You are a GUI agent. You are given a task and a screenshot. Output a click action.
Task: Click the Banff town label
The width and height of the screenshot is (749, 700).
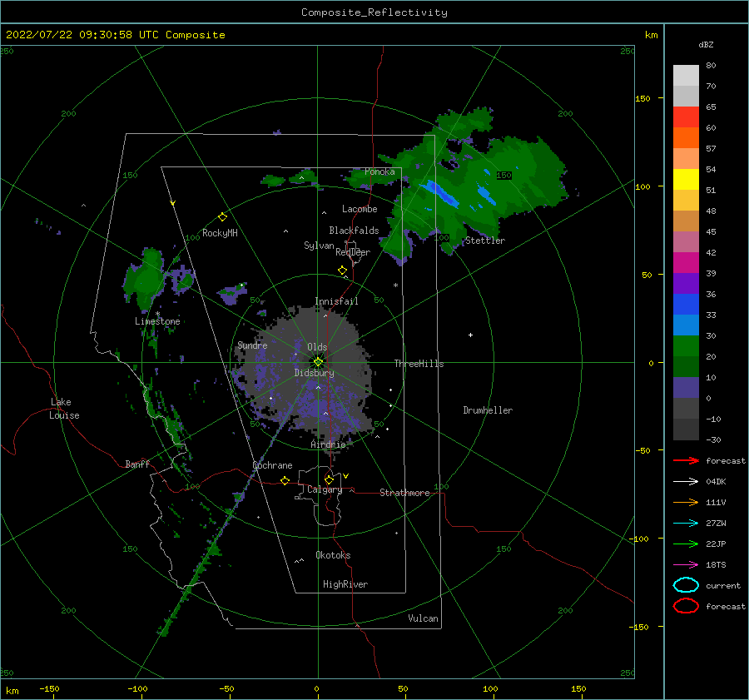(x=137, y=464)
